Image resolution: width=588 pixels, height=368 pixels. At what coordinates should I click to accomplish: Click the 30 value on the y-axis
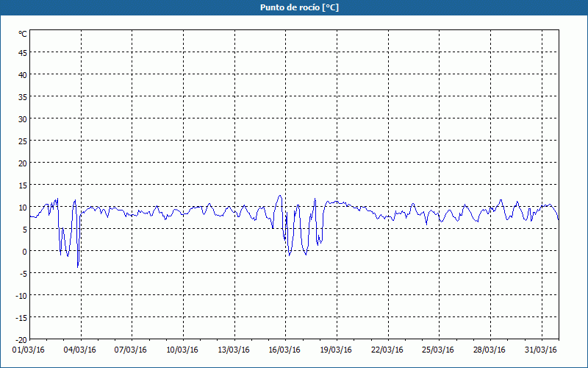(x=23, y=119)
